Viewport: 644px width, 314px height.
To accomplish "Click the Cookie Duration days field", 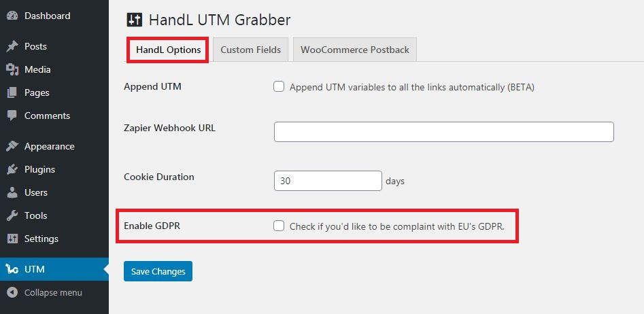I will 328,181.
